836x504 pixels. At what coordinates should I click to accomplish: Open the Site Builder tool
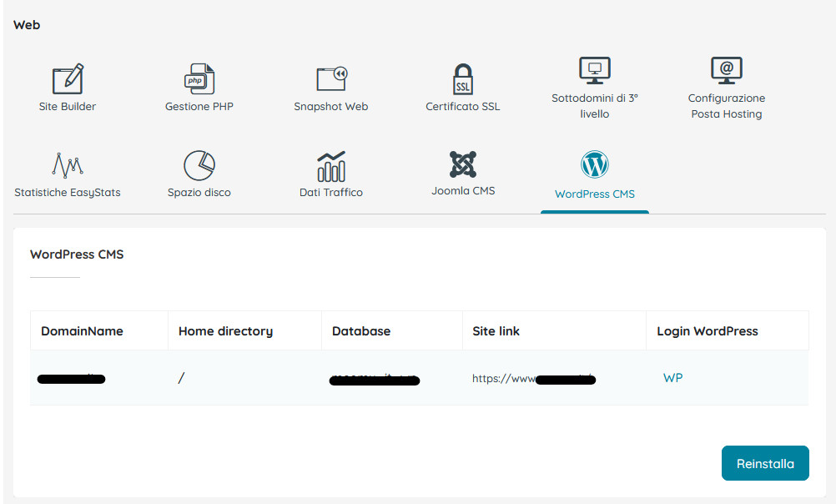(x=67, y=83)
